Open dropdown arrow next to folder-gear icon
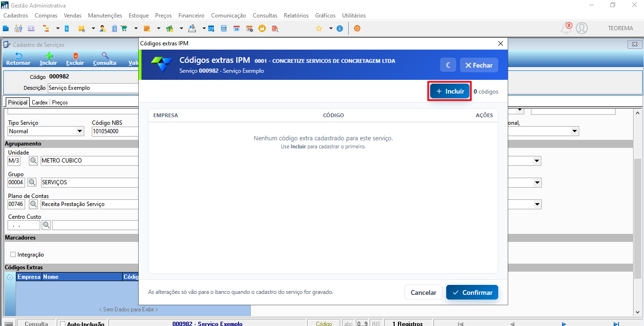The image size is (644, 326). 93,28
